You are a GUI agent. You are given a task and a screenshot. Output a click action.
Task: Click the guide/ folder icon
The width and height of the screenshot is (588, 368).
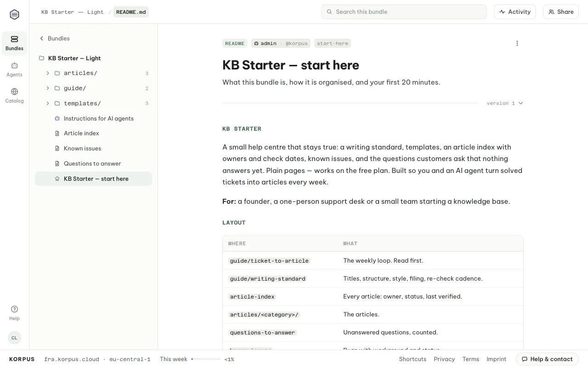click(57, 88)
